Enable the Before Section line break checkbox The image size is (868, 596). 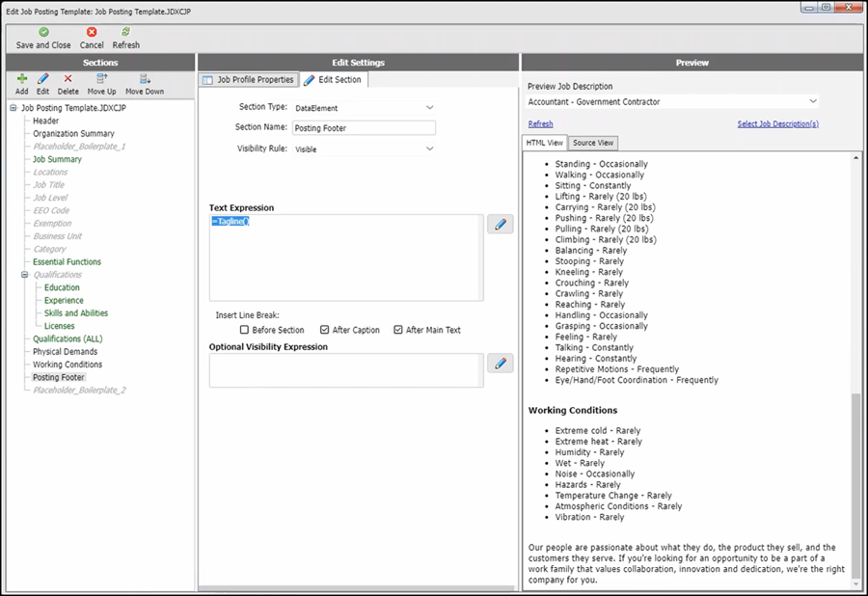pyautogui.click(x=244, y=330)
